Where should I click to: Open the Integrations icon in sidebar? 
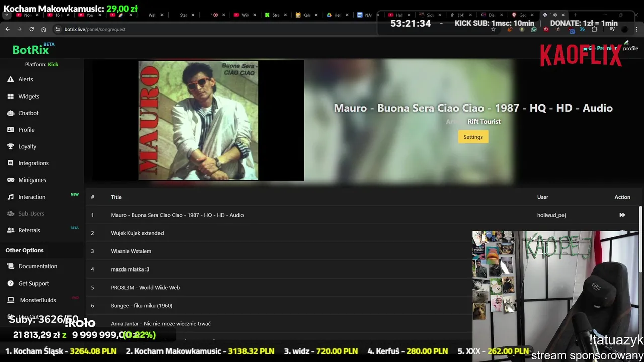[x=10, y=163]
